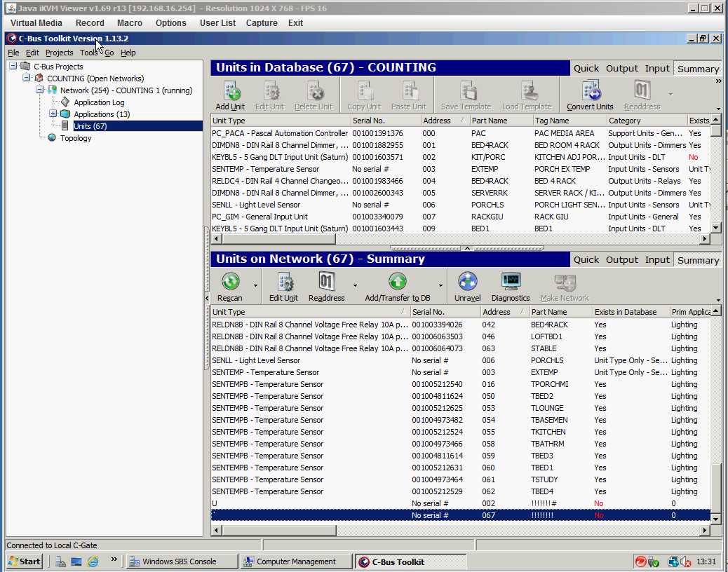Collapse the C-Bus Projects tree root

pyautogui.click(x=13, y=67)
